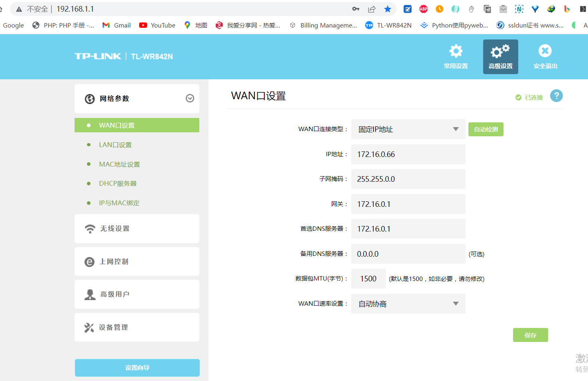Open the 我爱分享网 bookmark
588x381 pixels.
point(248,25)
